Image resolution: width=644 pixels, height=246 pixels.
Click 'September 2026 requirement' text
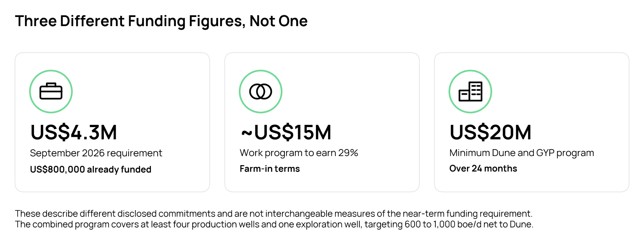pyautogui.click(x=96, y=153)
